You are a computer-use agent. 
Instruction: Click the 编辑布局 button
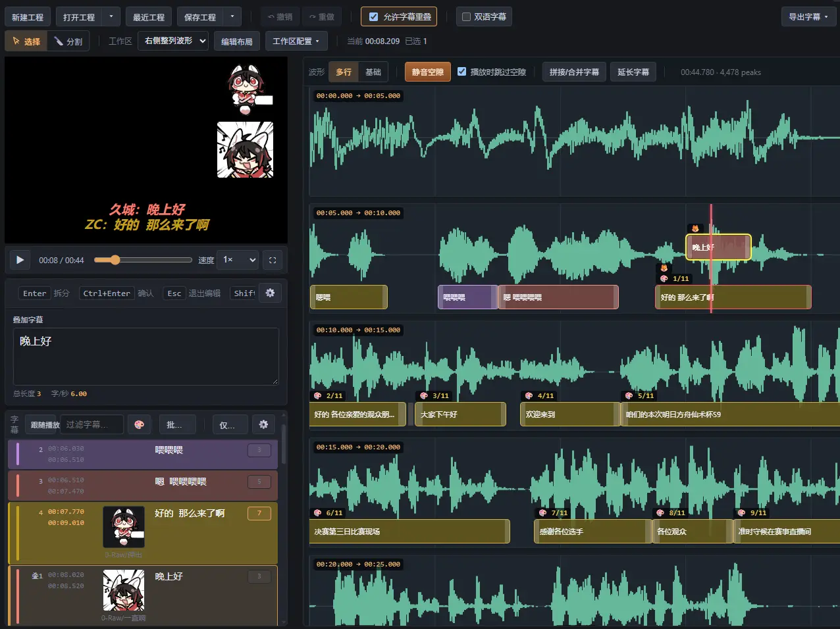coord(237,41)
